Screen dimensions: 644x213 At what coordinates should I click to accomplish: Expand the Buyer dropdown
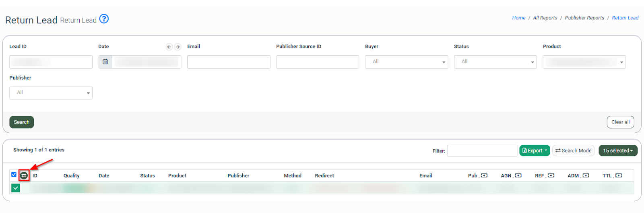coord(406,62)
